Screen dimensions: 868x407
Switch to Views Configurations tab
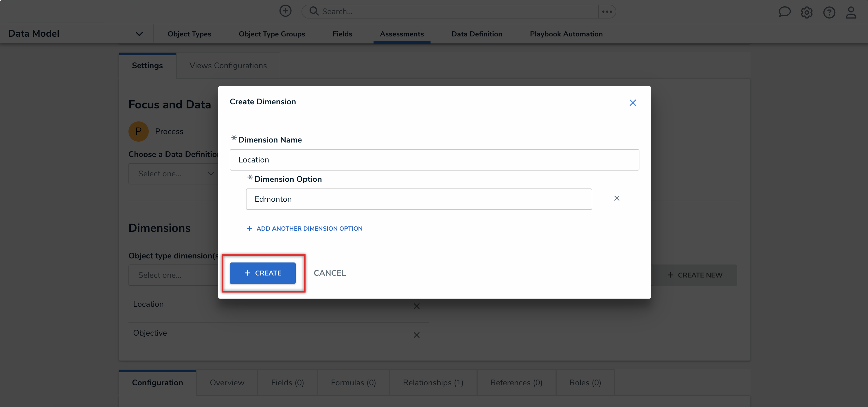tap(228, 66)
